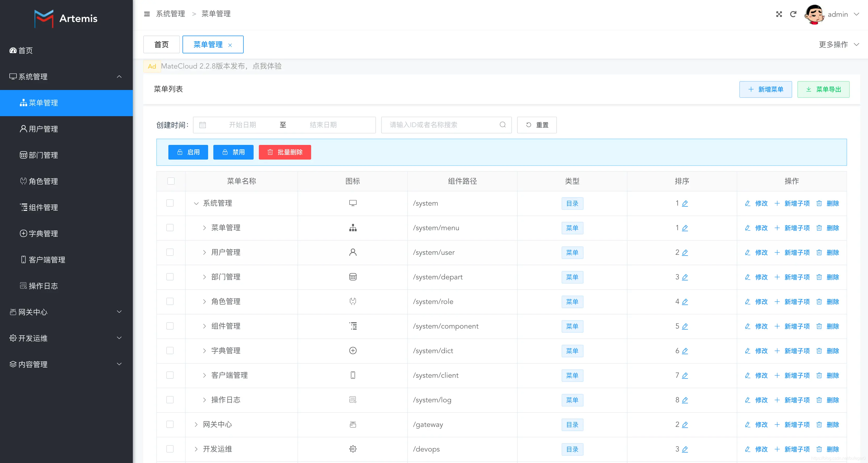Click the trash icon in /system/role row
Viewport: 868px width, 463px height.
click(x=819, y=302)
